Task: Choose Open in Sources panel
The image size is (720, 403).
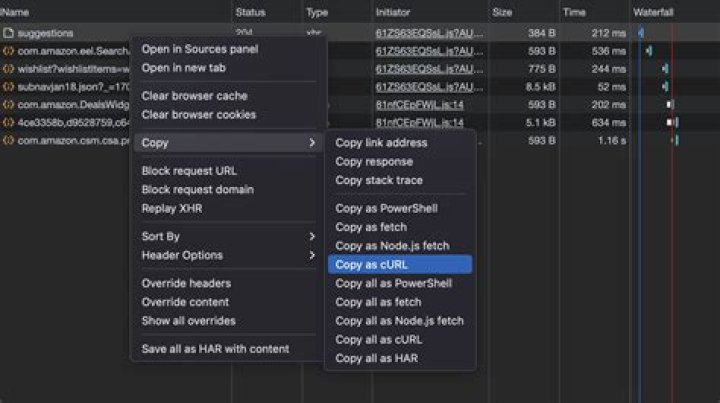Action: tap(200, 49)
